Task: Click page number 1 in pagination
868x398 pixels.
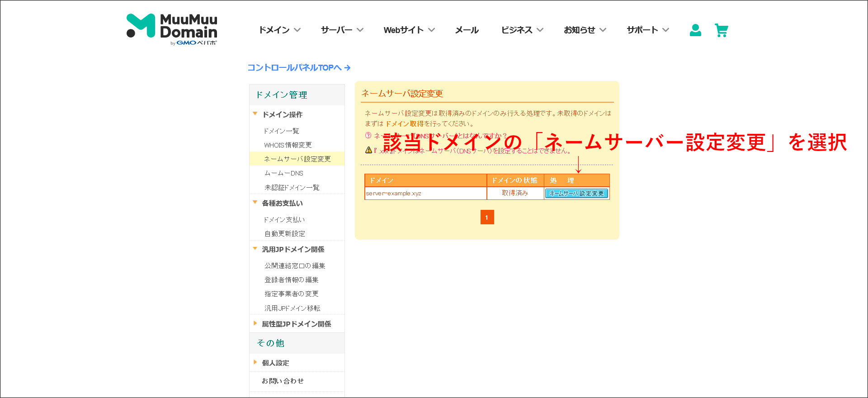Action: 487,217
